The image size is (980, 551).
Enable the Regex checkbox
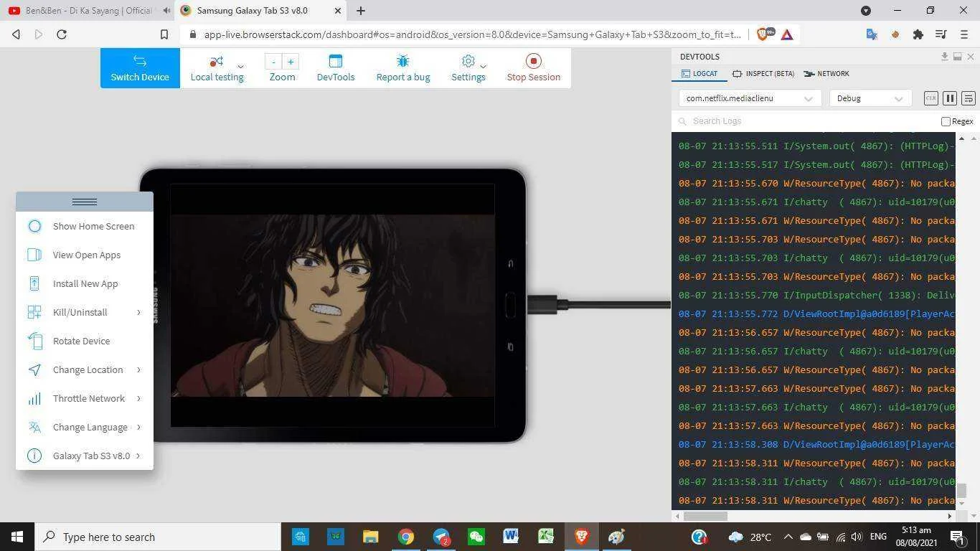pos(946,122)
